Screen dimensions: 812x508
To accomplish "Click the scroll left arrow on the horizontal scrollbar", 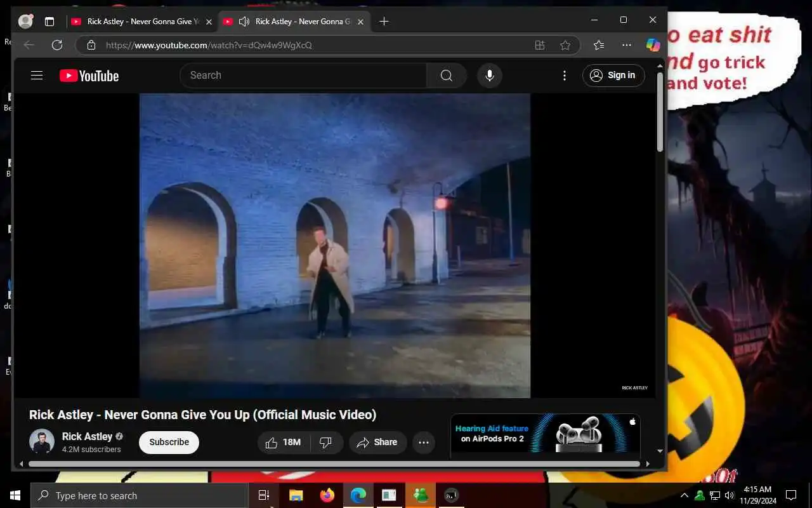I will click(x=20, y=464).
